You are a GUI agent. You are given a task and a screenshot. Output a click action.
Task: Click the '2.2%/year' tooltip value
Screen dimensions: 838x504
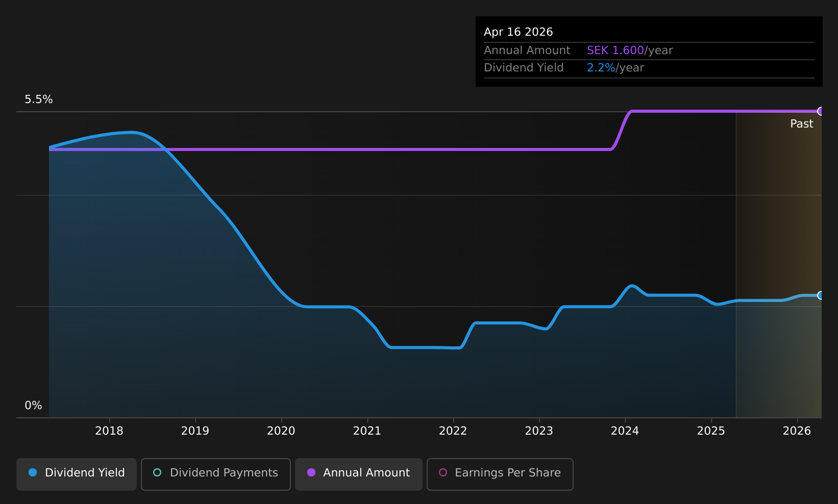[615, 68]
